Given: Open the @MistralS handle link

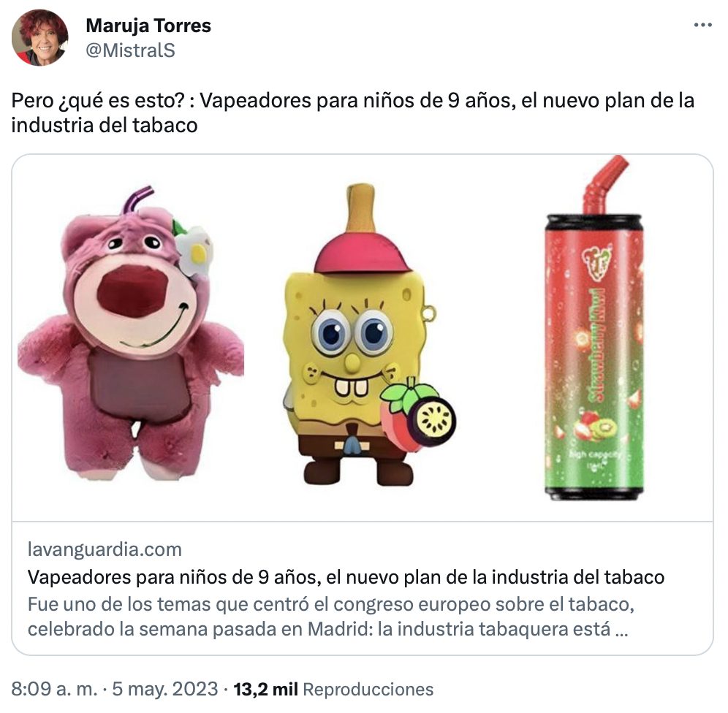Looking at the screenshot, I should tap(130, 50).
